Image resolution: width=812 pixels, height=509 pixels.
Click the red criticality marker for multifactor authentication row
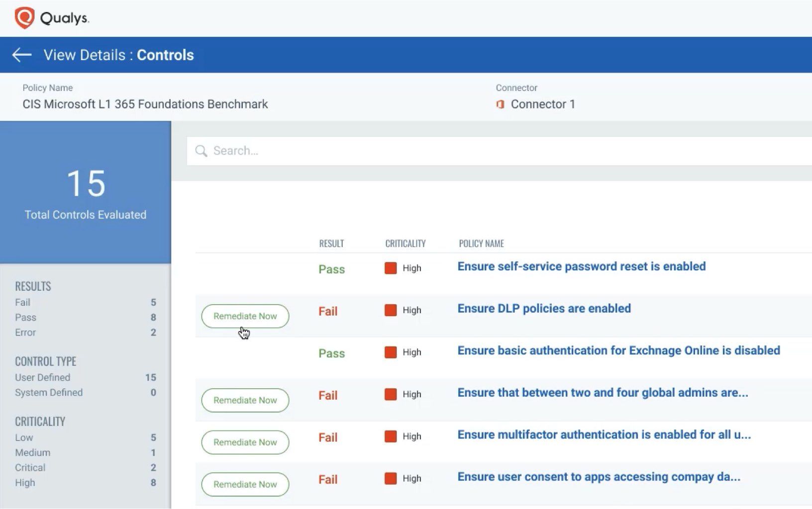(390, 436)
